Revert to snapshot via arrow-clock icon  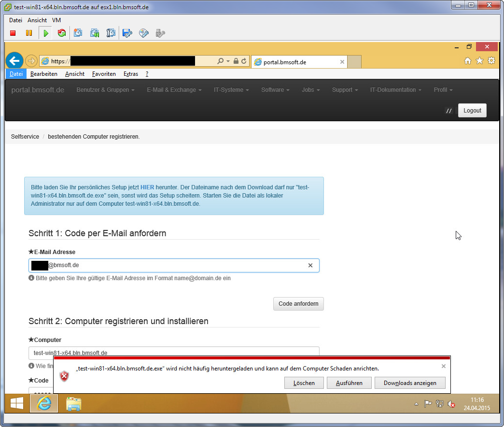click(95, 33)
